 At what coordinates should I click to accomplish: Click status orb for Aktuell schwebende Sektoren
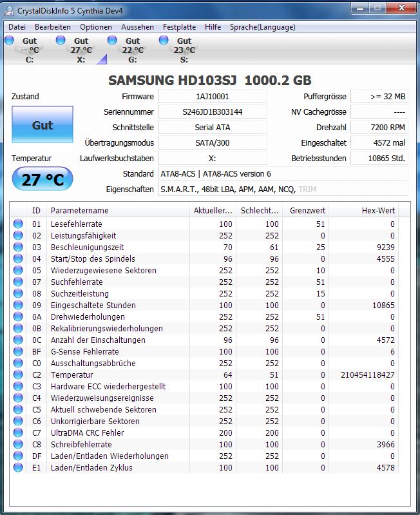pyautogui.click(x=18, y=409)
